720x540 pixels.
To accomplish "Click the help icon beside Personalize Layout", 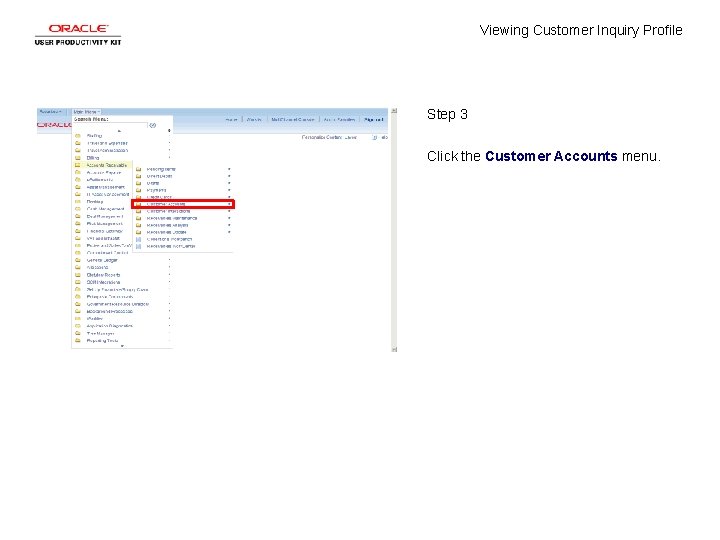I will click(x=375, y=137).
